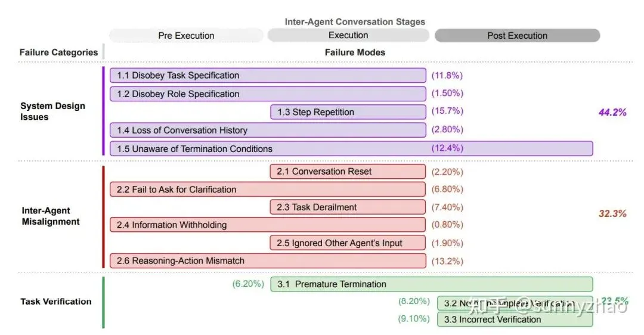Click 2.2 Fail to Ask for Clarification
Viewport: 644px width, 335px height.
coord(268,190)
